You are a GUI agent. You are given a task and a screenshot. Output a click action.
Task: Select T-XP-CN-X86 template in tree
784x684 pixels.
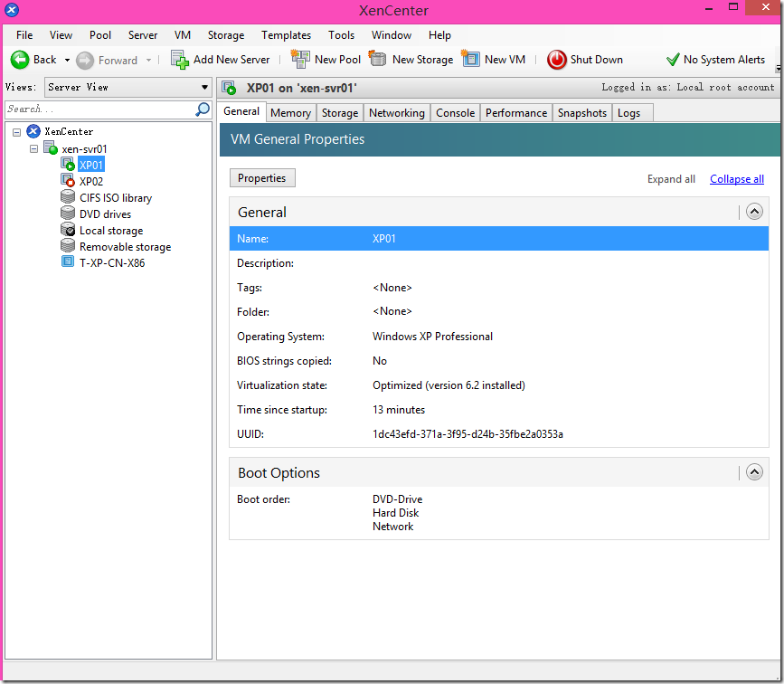(112, 262)
